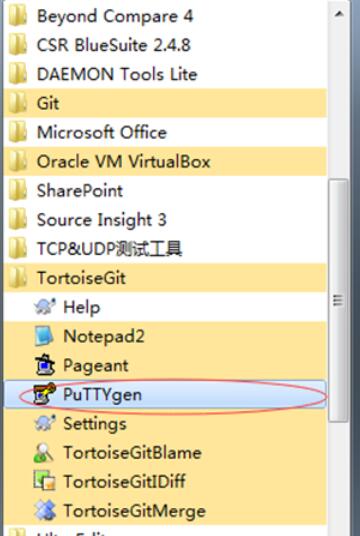Open the TortoiseGit Help entry
360x536 pixels.
click(165, 307)
